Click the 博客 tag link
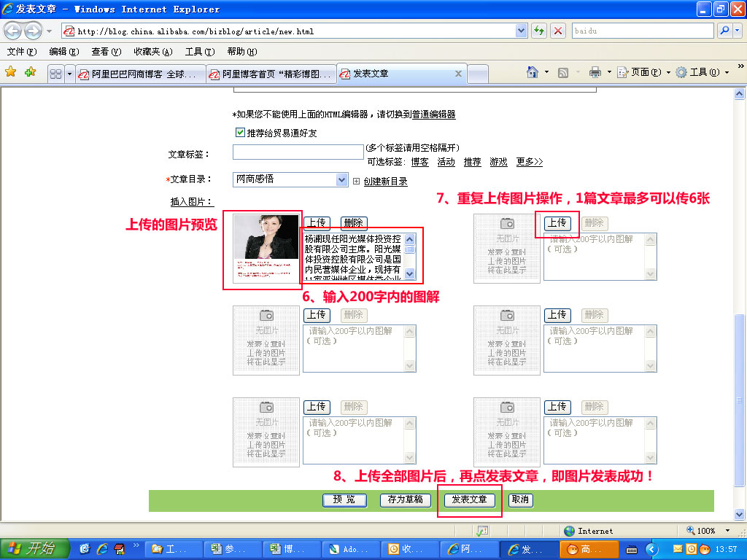The width and height of the screenshot is (747, 560). click(419, 162)
